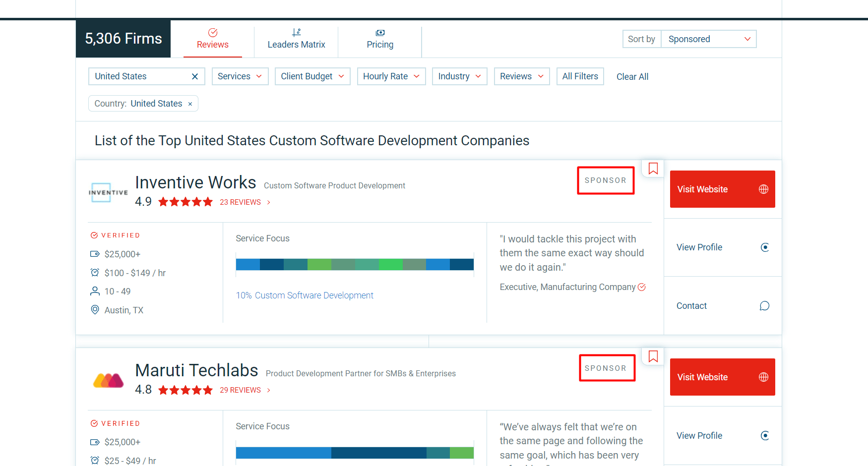This screenshot has height=466, width=868.
Task: Bookmark Maruti Techlabs listing
Action: coord(653,356)
